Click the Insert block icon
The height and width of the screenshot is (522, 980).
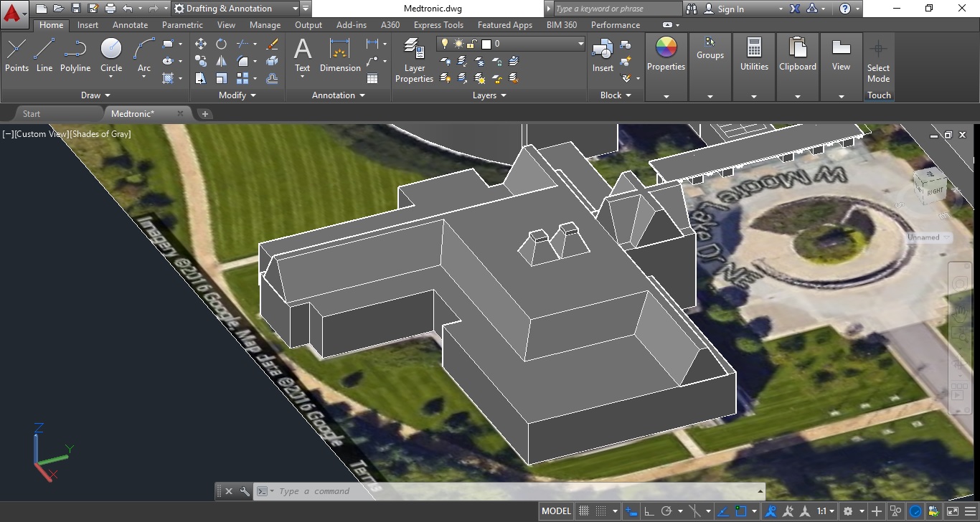603,54
